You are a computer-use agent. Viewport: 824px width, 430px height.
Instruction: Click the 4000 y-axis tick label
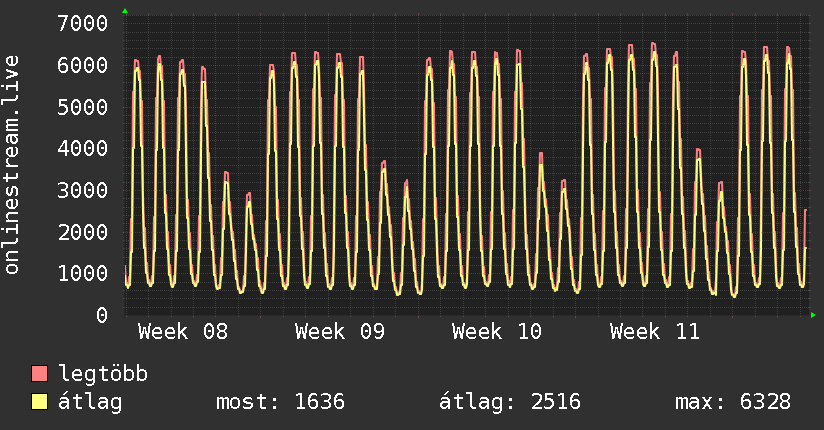(x=83, y=148)
